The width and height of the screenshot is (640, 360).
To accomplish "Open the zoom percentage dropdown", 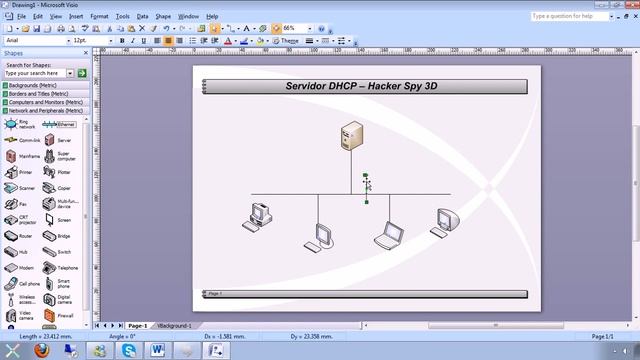I will pyautogui.click(x=310, y=29).
